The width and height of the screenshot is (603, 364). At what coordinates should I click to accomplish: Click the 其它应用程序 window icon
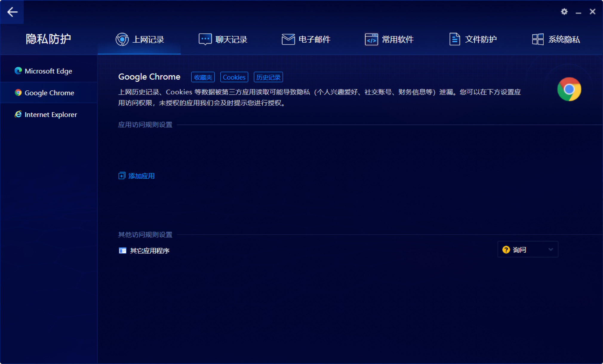tap(122, 250)
